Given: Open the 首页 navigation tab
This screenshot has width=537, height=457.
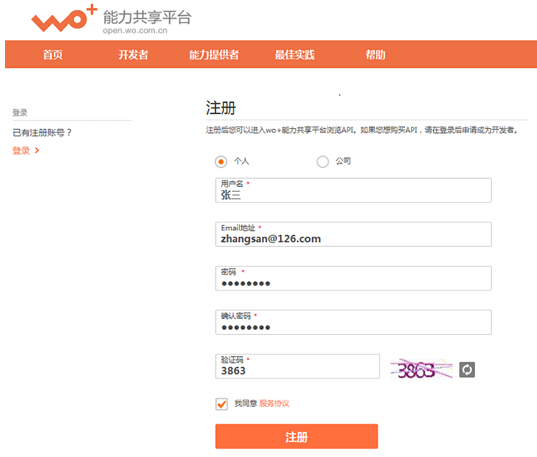Looking at the screenshot, I should [53, 54].
